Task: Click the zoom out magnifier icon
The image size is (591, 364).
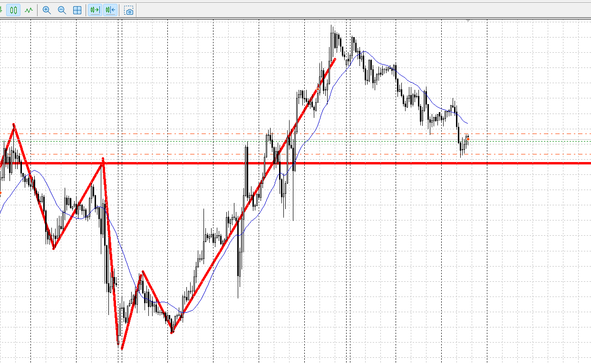Action: point(62,10)
